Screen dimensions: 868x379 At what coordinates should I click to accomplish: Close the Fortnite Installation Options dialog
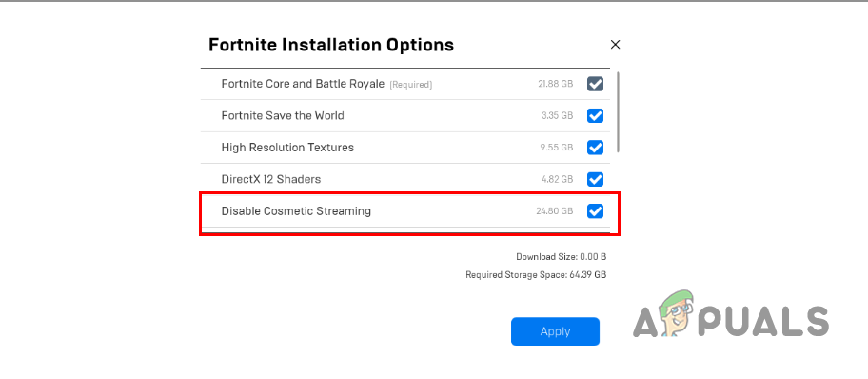pyautogui.click(x=615, y=45)
